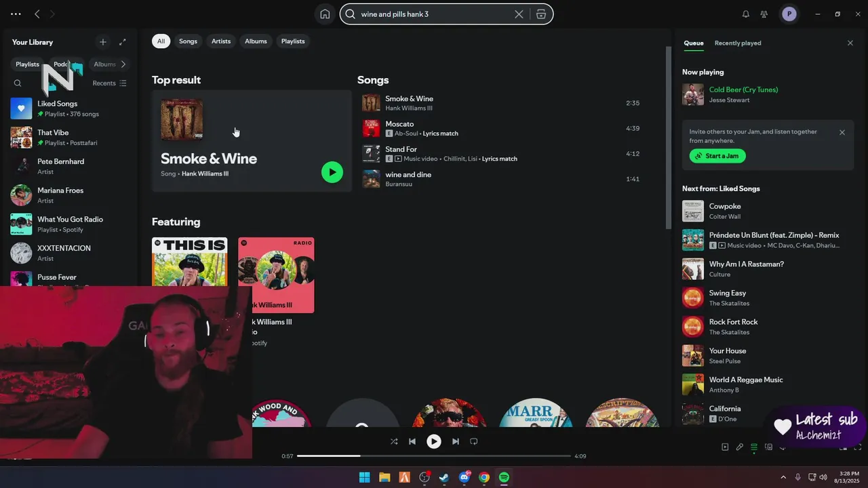Open the profile avatar menu
868x488 pixels.
[x=789, y=14]
